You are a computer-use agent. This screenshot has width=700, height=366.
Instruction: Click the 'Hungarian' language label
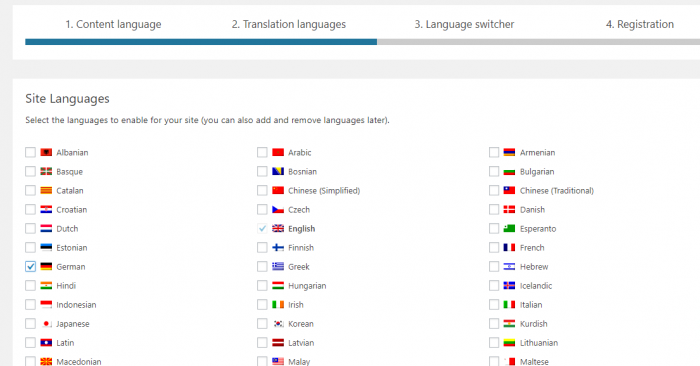tap(307, 286)
